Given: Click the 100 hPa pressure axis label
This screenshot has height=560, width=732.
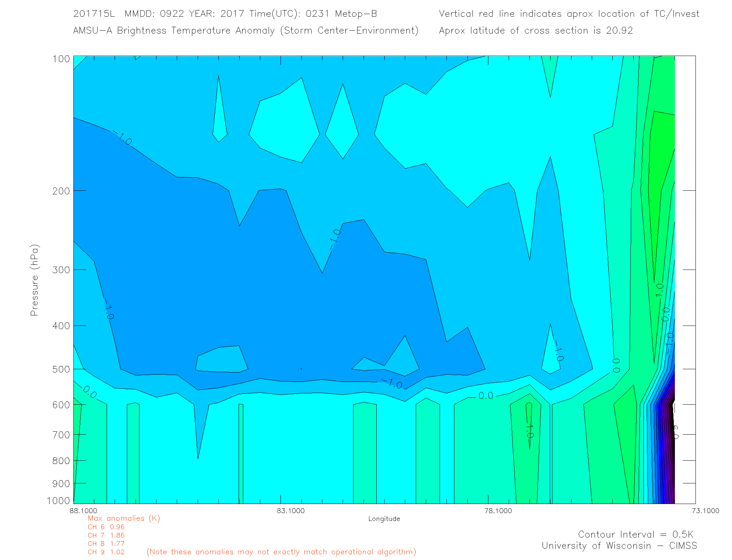Looking at the screenshot, I should coord(61,59).
